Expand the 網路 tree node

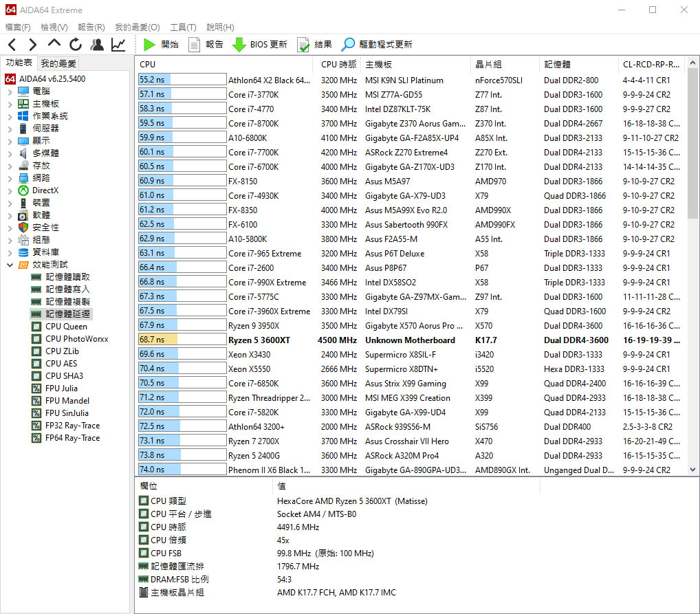(10, 179)
